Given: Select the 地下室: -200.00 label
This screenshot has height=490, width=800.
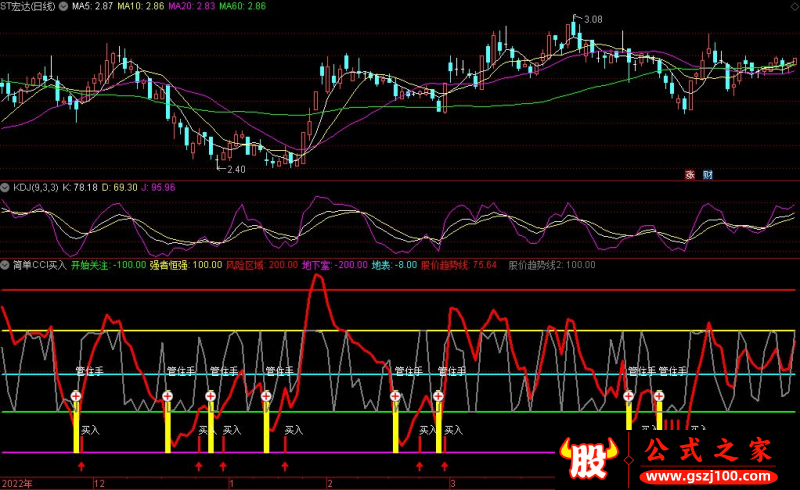Looking at the screenshot, I should pos(335,265).
